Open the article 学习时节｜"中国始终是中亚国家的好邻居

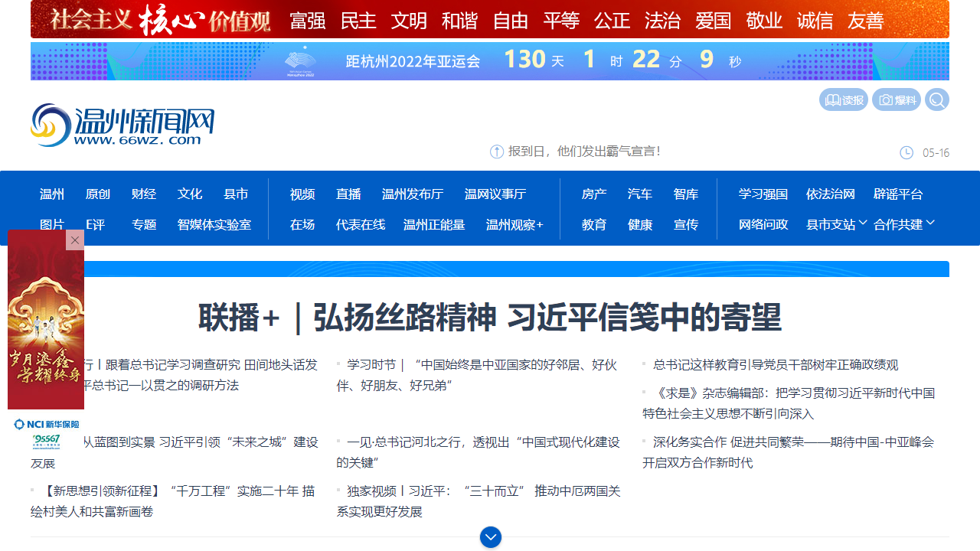click(x=477, y=375)
